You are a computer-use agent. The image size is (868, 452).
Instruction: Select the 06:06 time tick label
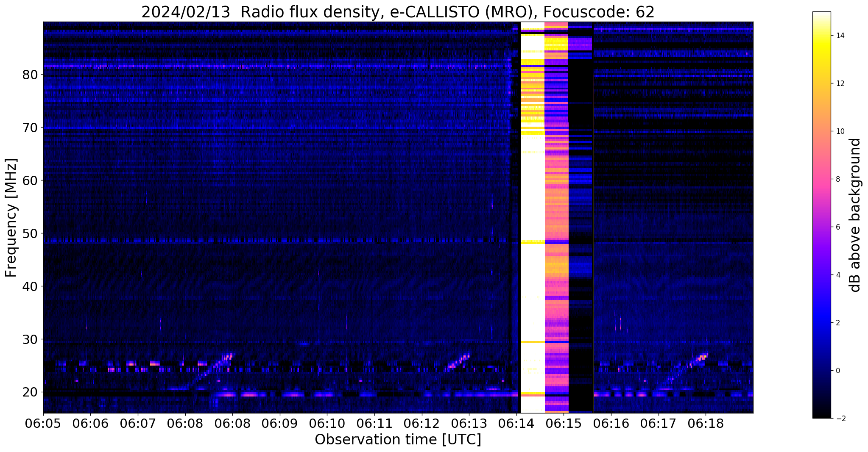90,423
